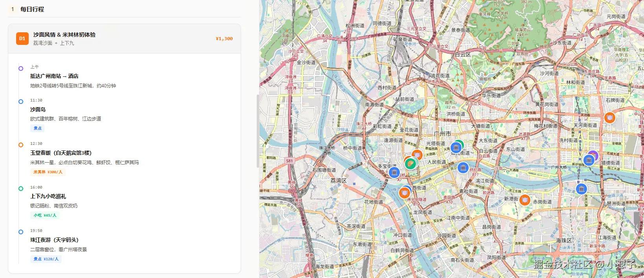The width and height of the screenshot is (644, 278).
Task: Click the orange restaurant marker near 天河南街道
Action: 609,117
